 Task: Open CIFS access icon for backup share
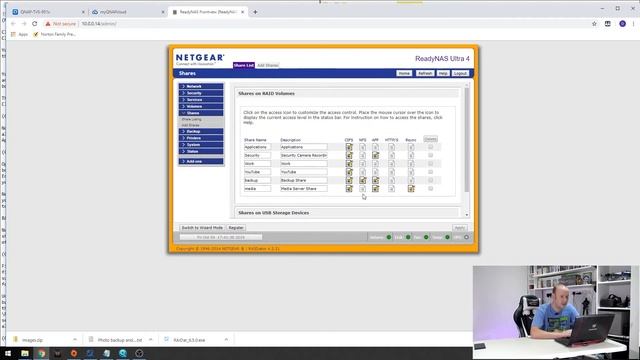349,180
